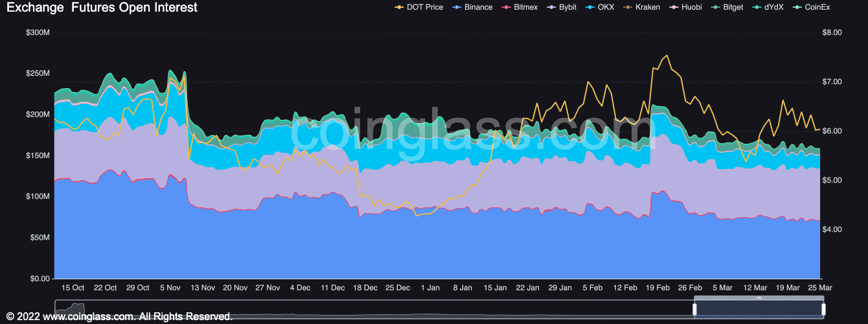Click the $200M axis label
Image resolution: width=868 pixels, height=324 pixels.
tap(37, 115)
